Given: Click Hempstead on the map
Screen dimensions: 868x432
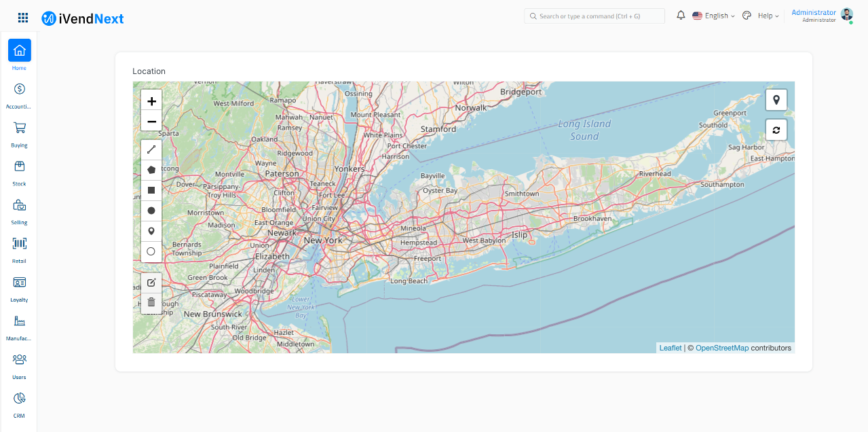Looking at the screenshot, I should pyautogui.click(x=419, y=242).
